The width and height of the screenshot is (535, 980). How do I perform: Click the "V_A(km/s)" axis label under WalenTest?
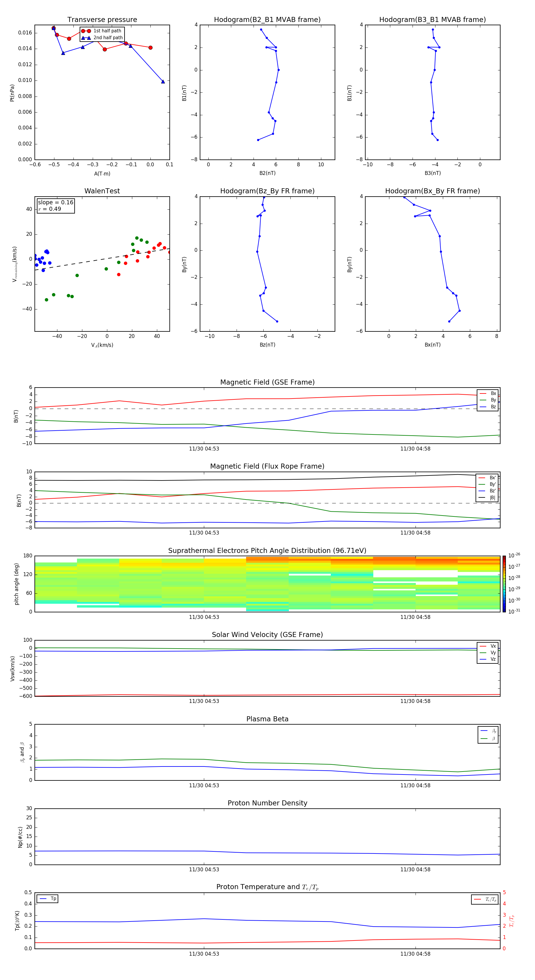coord(102,345)
